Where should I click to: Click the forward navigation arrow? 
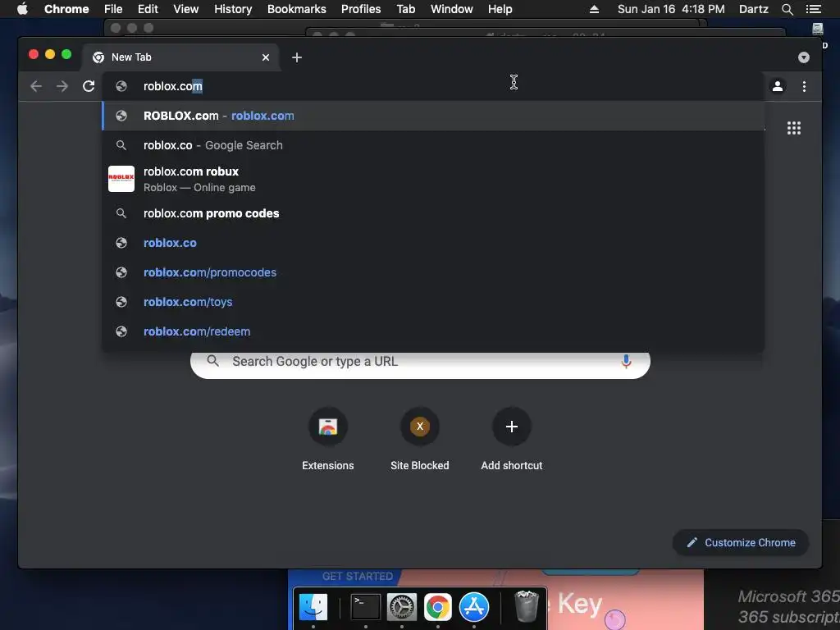pyautogui.click(x=62, y=86)
